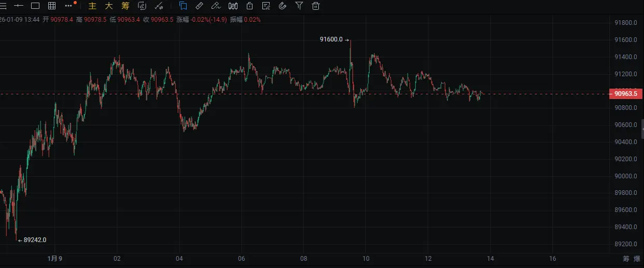Click the refresh-with-number sync icon

coord(142,6)
